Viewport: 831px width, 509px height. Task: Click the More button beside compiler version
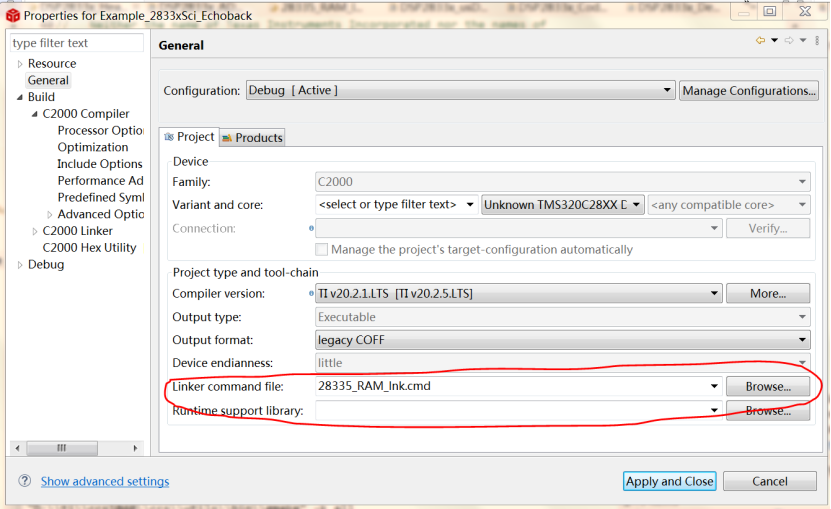(768, 294)
